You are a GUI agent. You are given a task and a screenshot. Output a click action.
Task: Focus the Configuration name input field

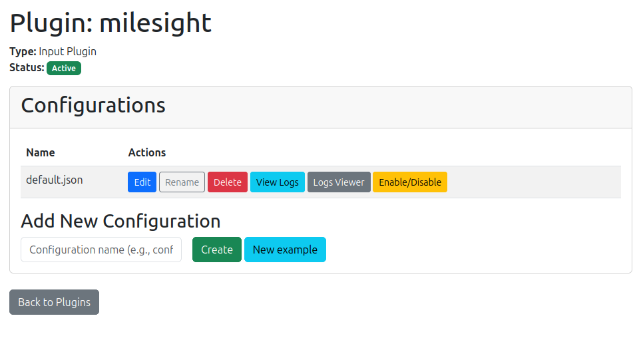[101, 250]
